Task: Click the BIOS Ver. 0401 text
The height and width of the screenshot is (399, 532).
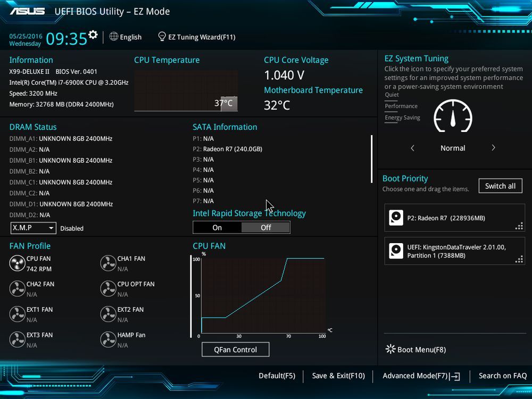Action: (76, 72)
